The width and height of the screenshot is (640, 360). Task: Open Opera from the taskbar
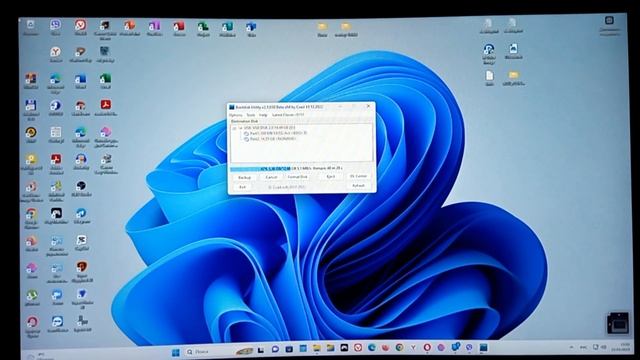click(427, 347)
